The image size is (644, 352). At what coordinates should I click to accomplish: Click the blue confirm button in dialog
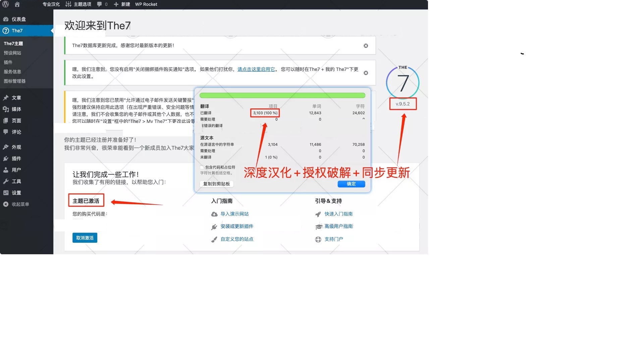click(351, 184)
